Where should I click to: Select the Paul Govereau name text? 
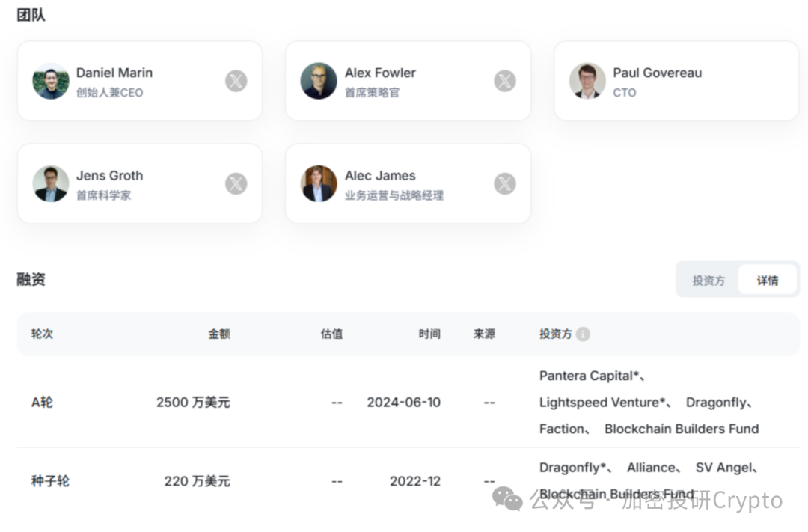click(658, 73)
